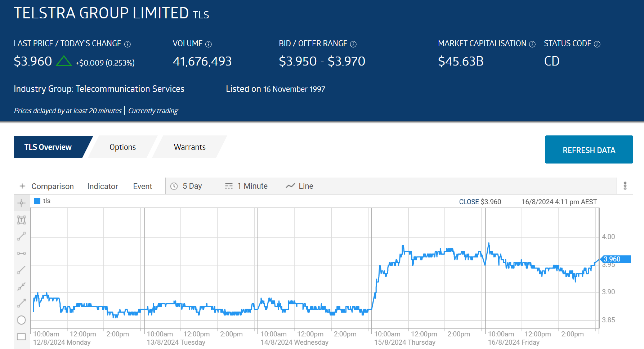Click the Listed on 16 November 1997 text
The width and height of the screenshot is (644, 349).
pyautogui.click(x=276, y=89)
